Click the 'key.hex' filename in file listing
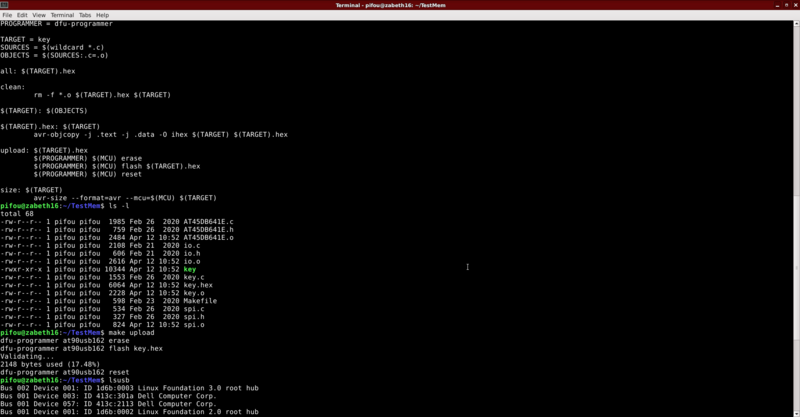 [x=198, y=285]
